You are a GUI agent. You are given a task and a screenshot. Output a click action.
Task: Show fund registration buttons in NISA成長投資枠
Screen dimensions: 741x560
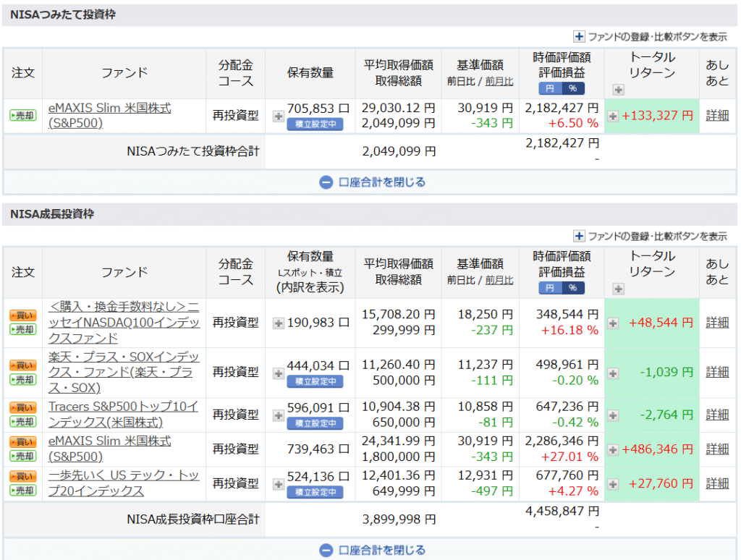(x=650, y=236)
